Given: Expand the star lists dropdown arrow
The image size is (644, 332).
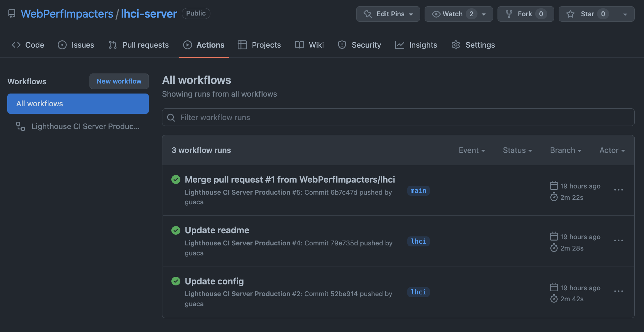Looking at the screenshot, I should [x=625, y=14].
